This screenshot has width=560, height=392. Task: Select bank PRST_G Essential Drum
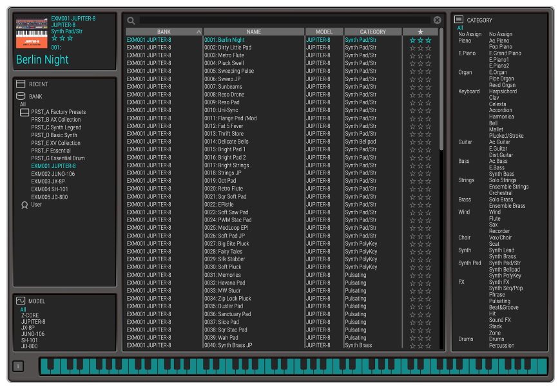[58, 158]
